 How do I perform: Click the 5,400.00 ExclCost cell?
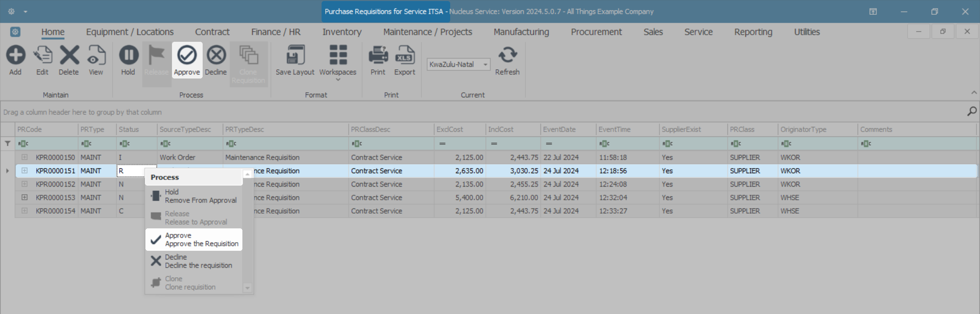coord(460,197)
